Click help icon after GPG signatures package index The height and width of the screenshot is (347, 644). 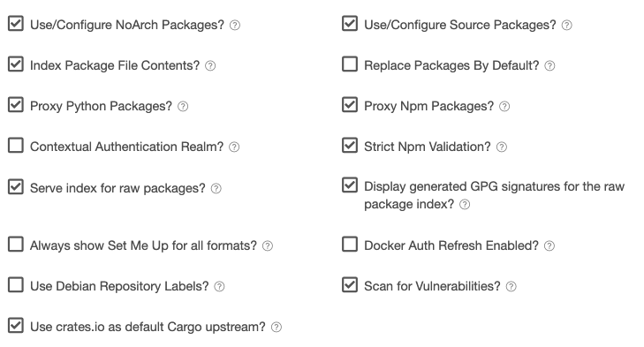click(465, 204)
